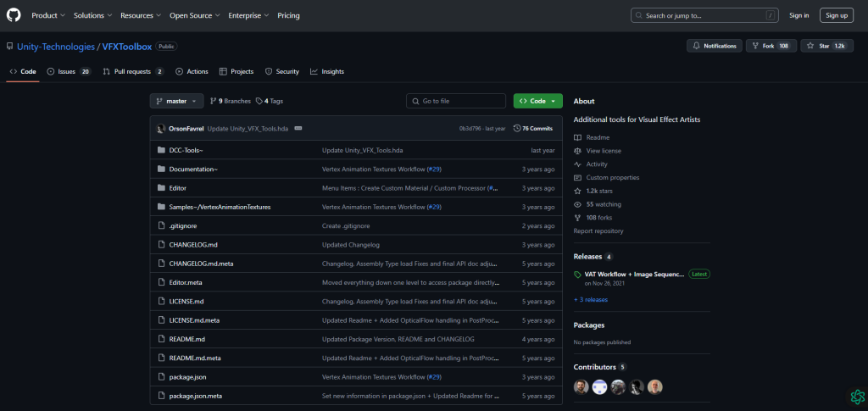The image size is (868, 411).
Task: Open the package.json file
Action: (x=187, y=377)
